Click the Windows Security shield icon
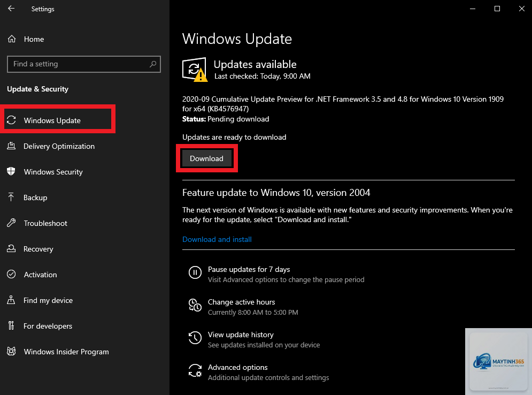Screen dimensions: 532x395 point(11,171)
